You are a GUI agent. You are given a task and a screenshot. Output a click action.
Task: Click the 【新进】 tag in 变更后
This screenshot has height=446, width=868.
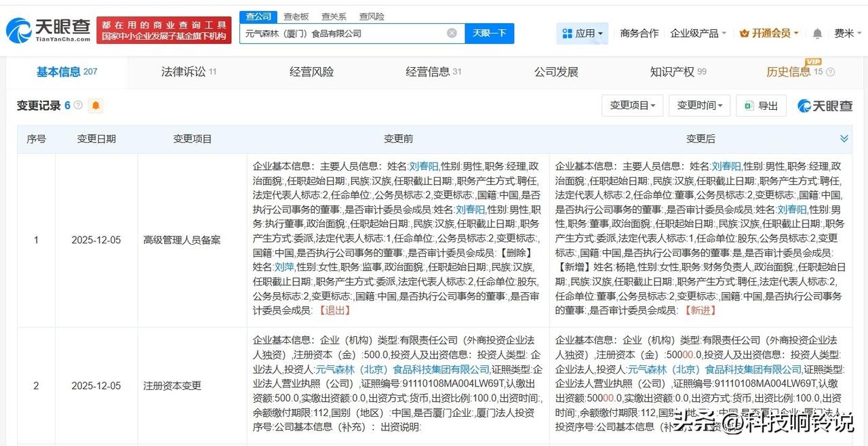701,310
